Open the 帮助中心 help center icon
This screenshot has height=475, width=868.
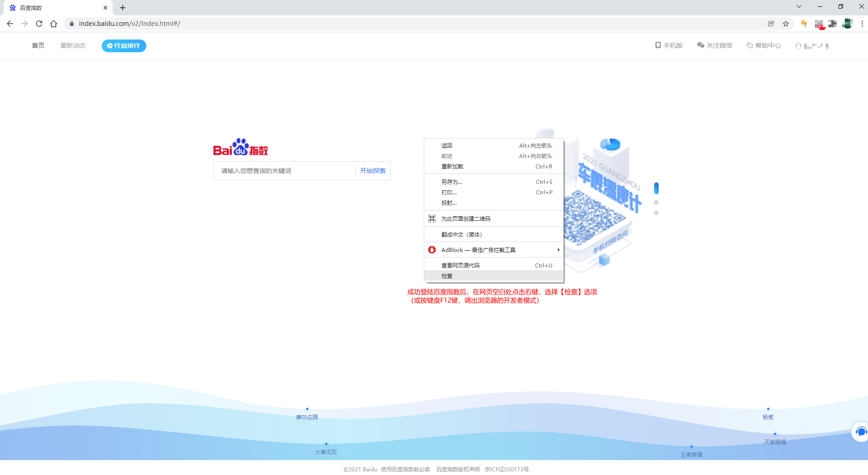[x=749, y=45]
